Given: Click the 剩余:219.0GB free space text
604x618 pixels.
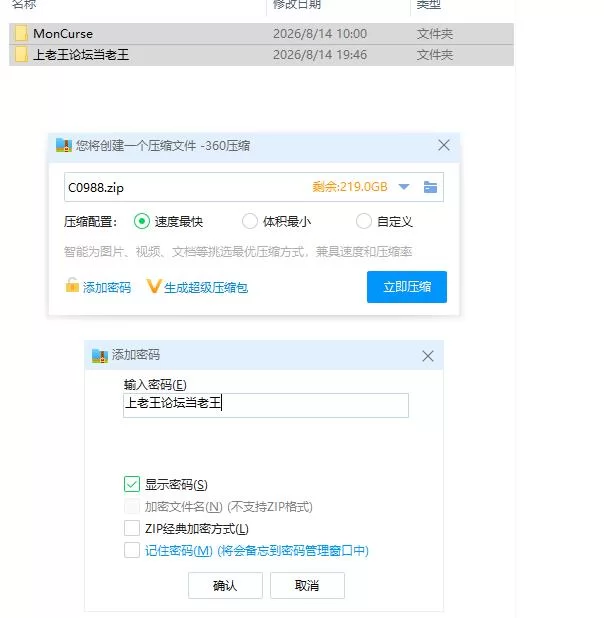Looking at the screenshot, I should click(350, 187).
